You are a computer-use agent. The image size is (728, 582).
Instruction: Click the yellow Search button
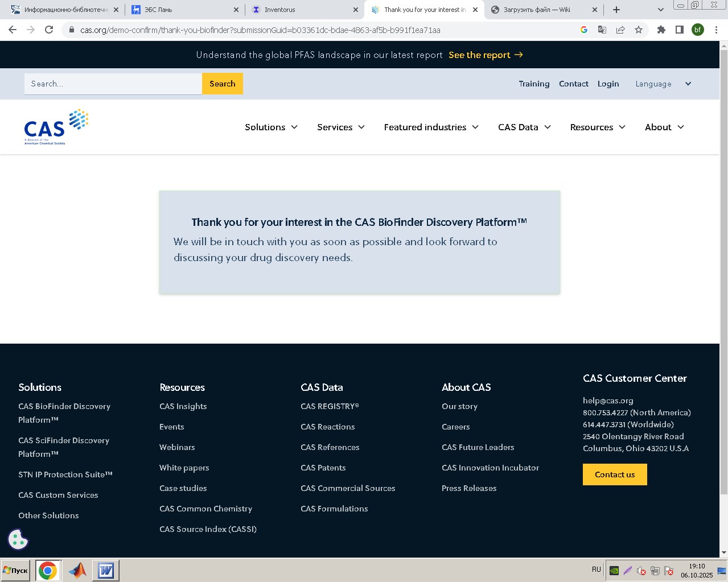[222, 84]
